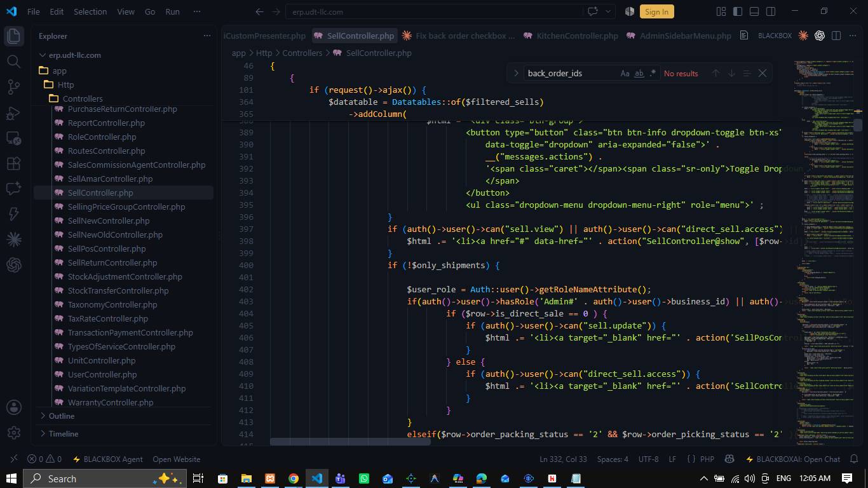
Task: Toggle Match Whole Word in find widget
Action: click(639, 73)
